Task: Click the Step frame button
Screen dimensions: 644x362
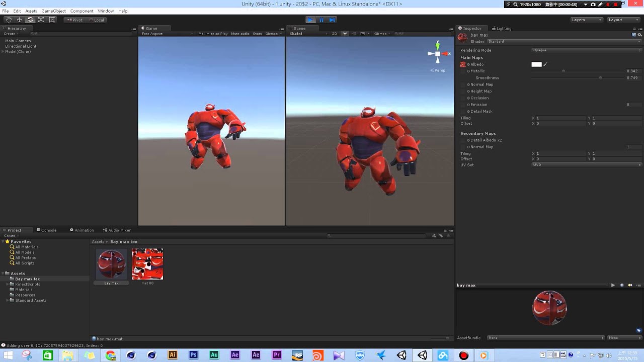Action: (332, 20)
